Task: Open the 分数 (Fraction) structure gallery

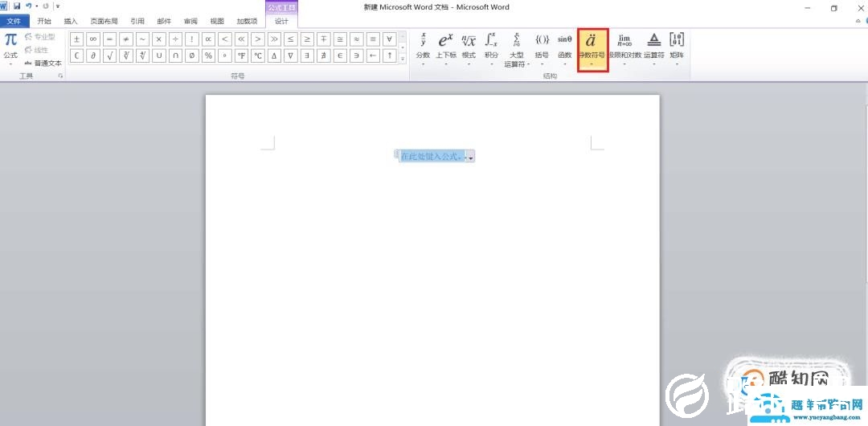Action: 423,49
